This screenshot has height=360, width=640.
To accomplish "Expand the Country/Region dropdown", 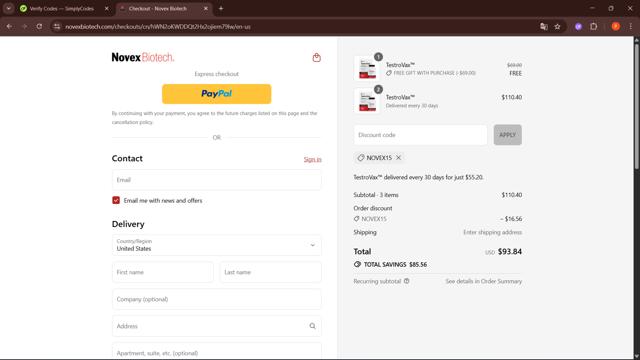I will pyautogui.click(x=216, y=245).
